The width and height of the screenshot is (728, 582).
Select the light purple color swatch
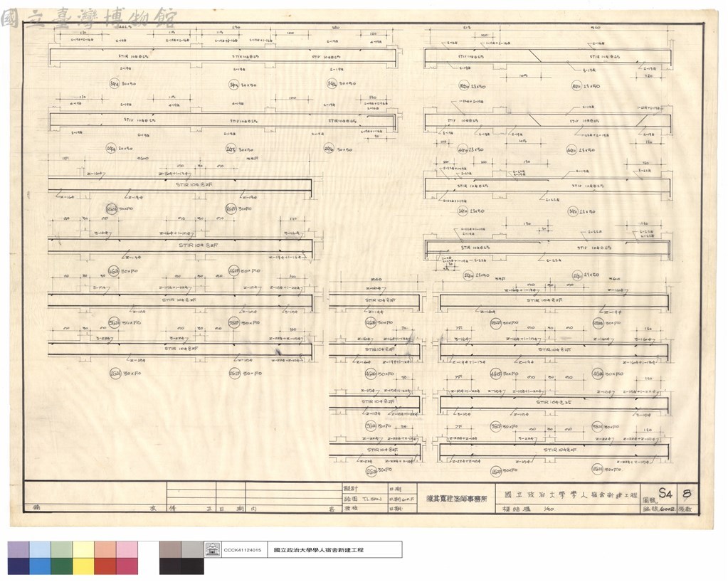tap(19, 549)
